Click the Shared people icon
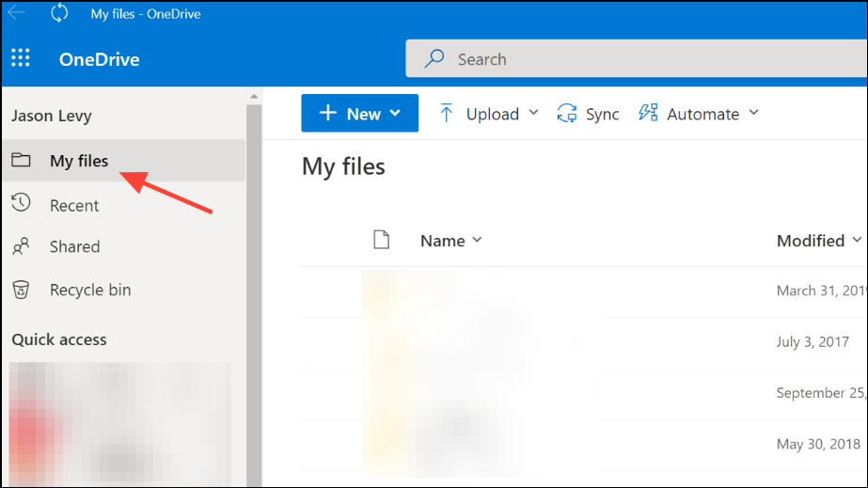The height and width of the screenshot is (488, 868). (x=21, y=246)
